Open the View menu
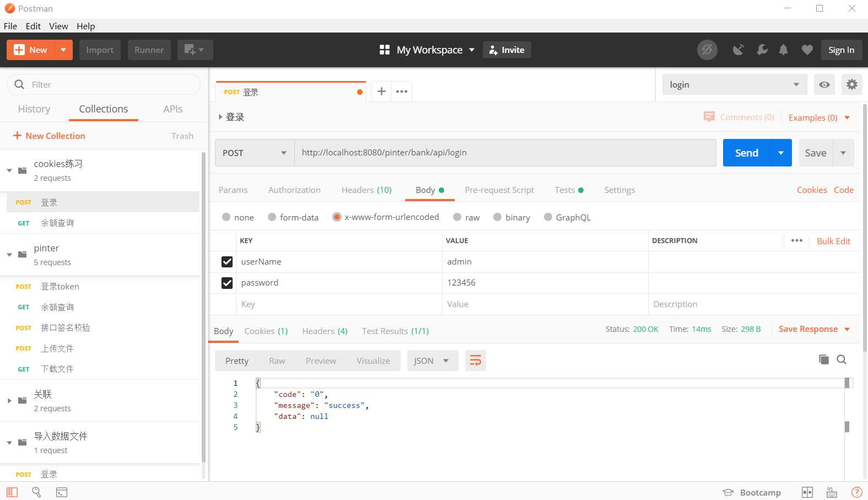Screen dimensions: 868x500 [58, 26]
